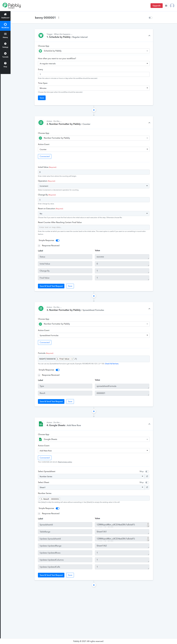Refresh the Select Sheet list
The width and height of the screenshot is (177, 644).
[x=147, y=487]
